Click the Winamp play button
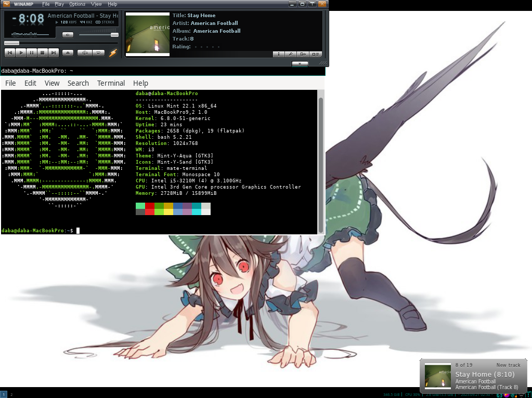This screenshot has height=398, width=532. [x=21, y=52]
